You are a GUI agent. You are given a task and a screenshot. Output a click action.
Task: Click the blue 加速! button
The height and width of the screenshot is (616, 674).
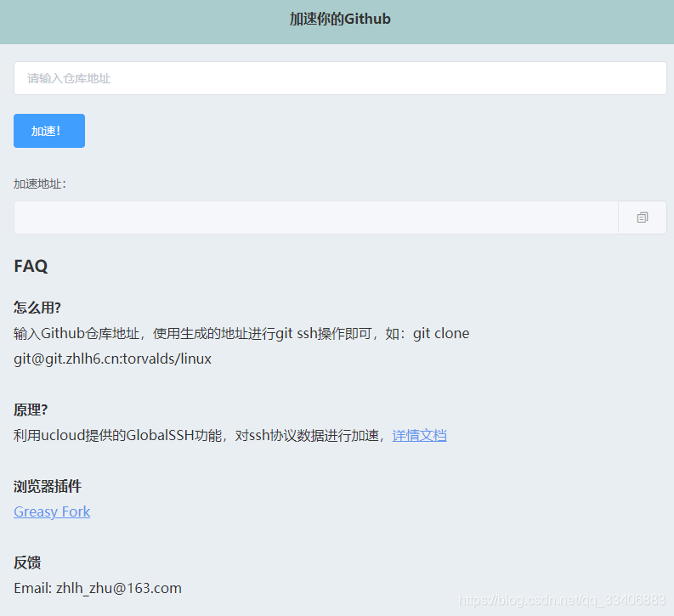click(49, 131)
